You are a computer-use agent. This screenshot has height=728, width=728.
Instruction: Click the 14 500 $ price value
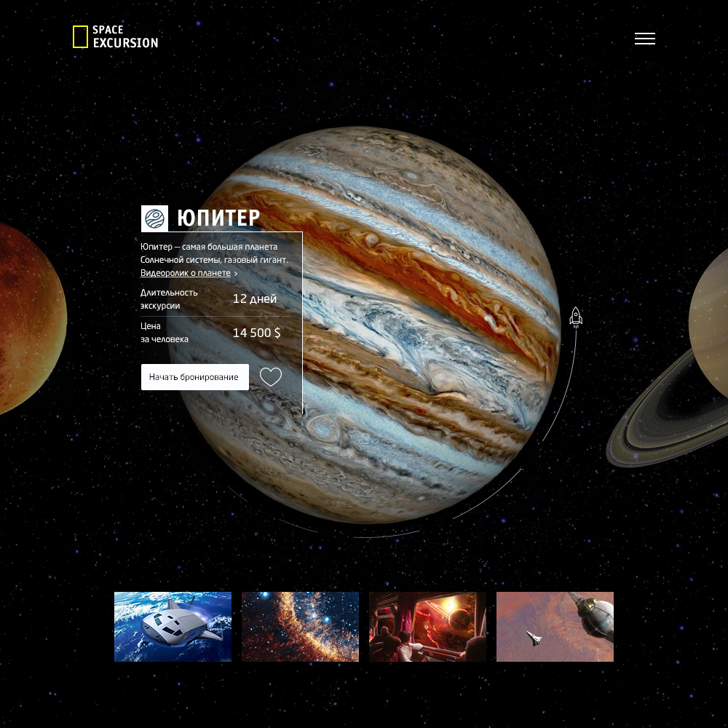pyautogui.click(x=256, y=333)
